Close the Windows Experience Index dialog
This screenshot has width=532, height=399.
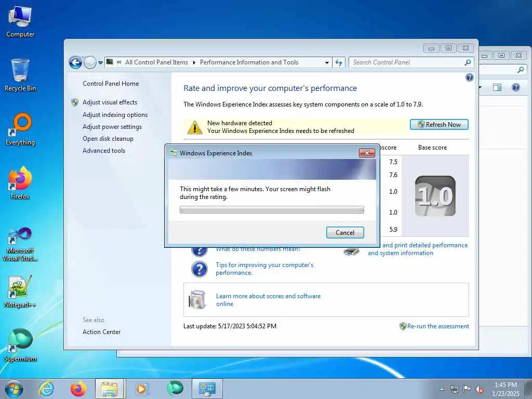(367, 153)
